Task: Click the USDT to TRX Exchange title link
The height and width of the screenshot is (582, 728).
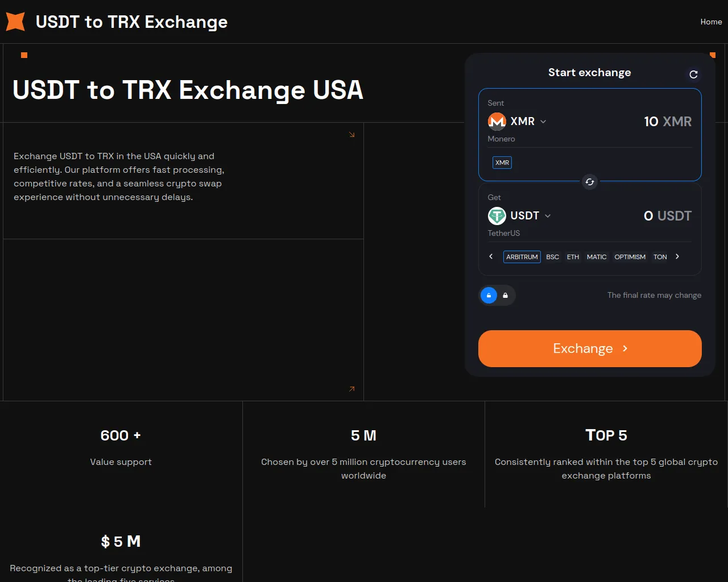Action: 131,22
